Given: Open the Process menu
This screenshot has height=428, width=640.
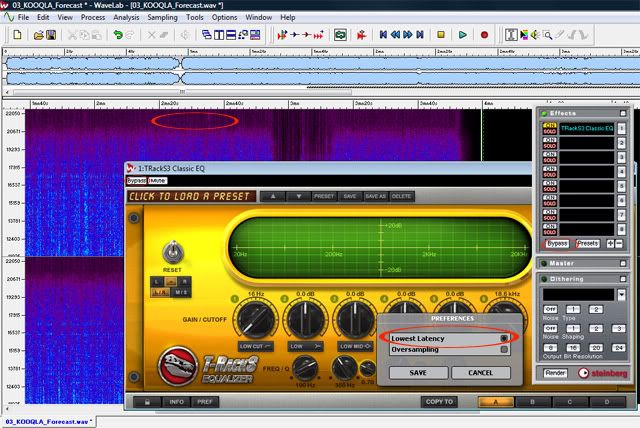Looking at the screenshot, I should 93,17.
